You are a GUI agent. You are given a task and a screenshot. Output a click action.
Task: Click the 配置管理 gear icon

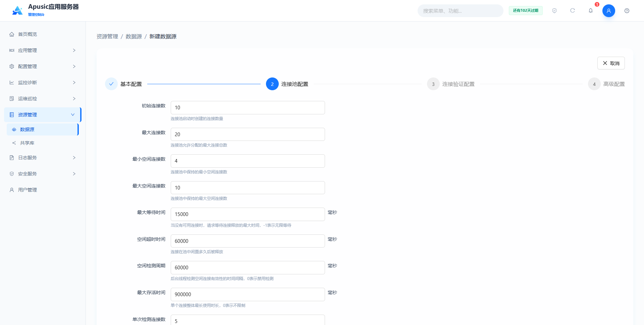pos(12,66)
